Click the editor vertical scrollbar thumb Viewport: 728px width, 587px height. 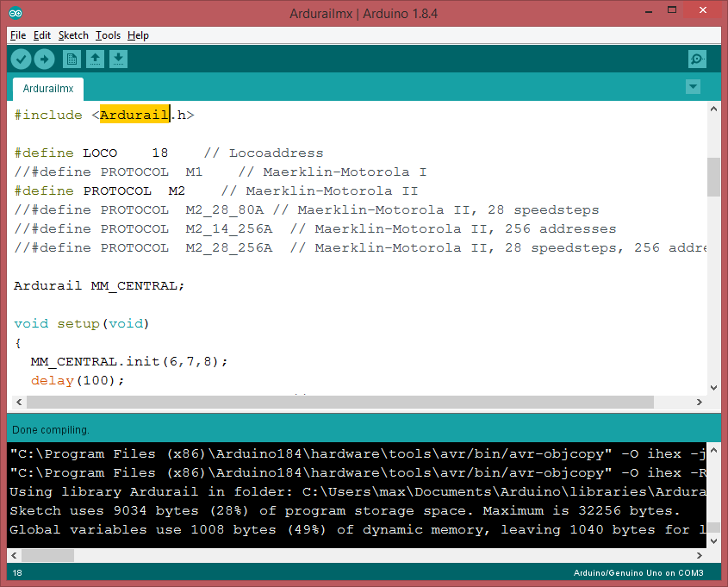pyautogui.click(x=713, y=177)
